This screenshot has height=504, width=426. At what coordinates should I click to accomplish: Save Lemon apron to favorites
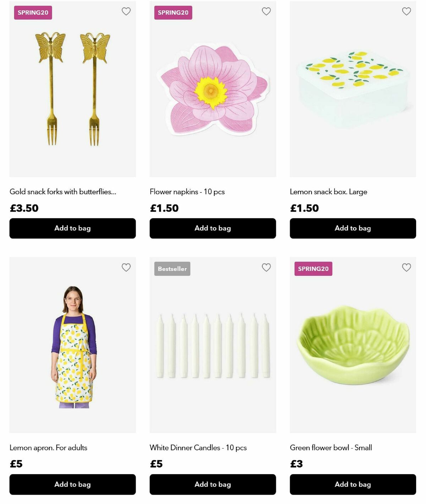pyautogui.click(x=126, y=267)
